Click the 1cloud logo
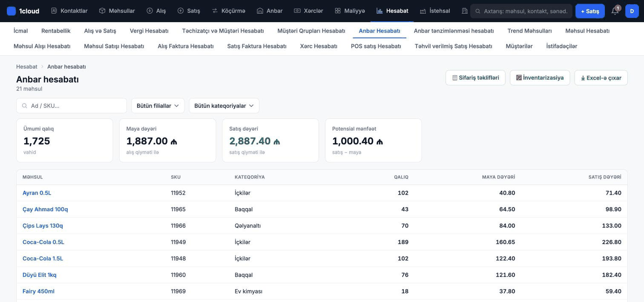Viewport: 644px width, 302px height. 23,11
